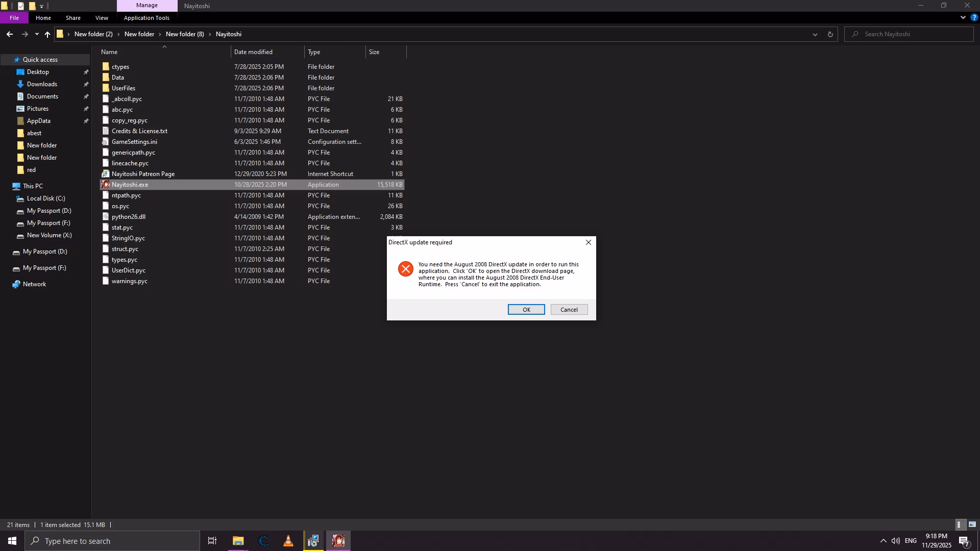Open VLC media player from taskbar
980x551 pixels.
288,541
